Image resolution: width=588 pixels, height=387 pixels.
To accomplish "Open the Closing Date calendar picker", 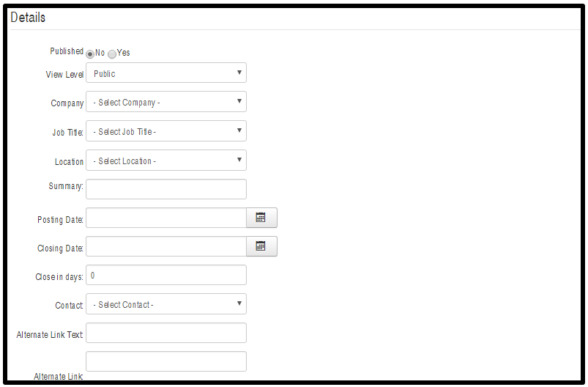I will [261, 246].
